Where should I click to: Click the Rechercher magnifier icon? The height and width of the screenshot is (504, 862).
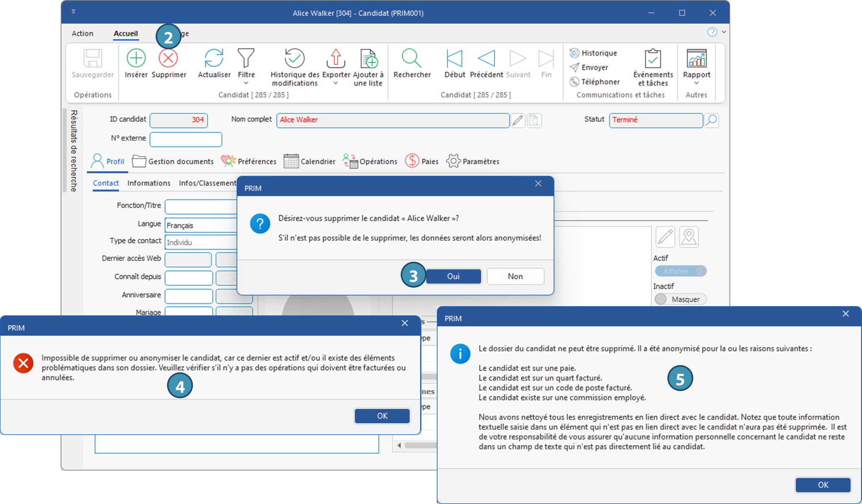[411, 58]
